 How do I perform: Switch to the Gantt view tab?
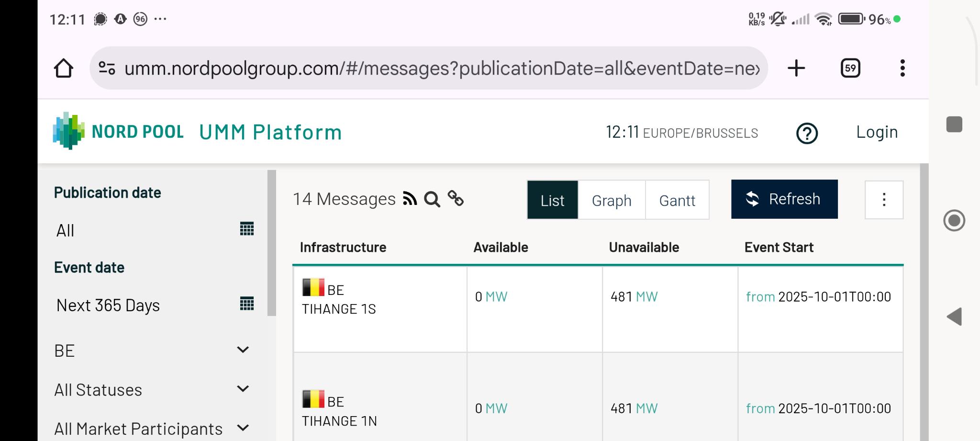[677, 200]
